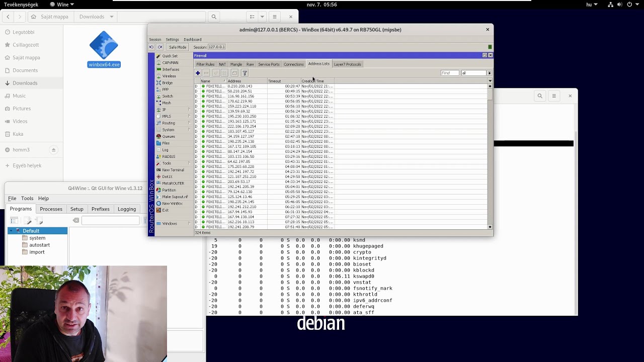This screenshot has width=644, height=362.
Task: Toggle Safe Mode in WinBox
Action: 177,47
